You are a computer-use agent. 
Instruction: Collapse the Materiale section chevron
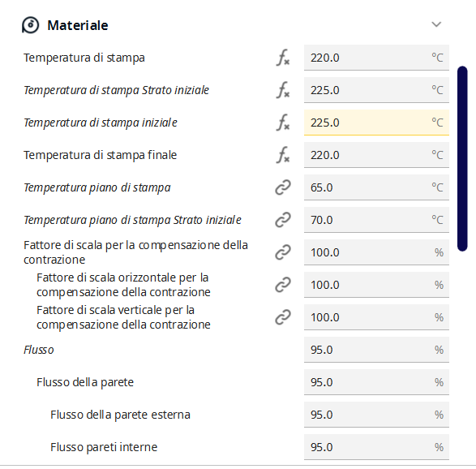pos(436,24)
